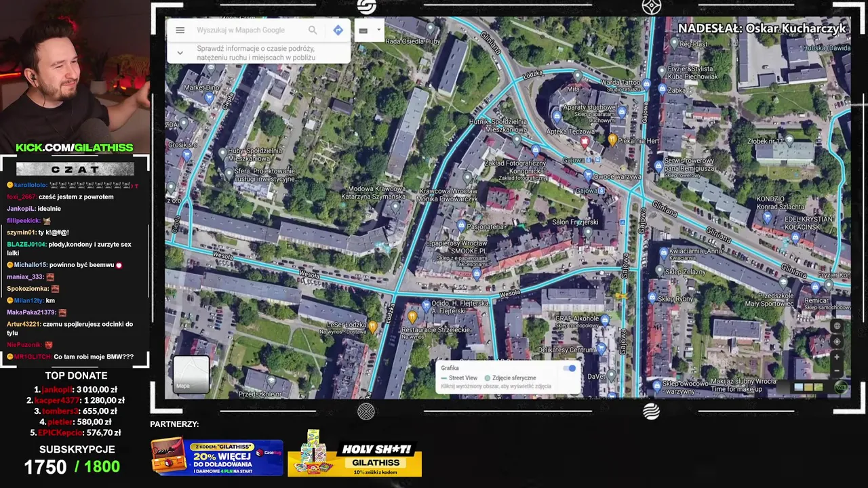Click the 'Street View' legend label

pyautogui.click(x=463, y=378)
